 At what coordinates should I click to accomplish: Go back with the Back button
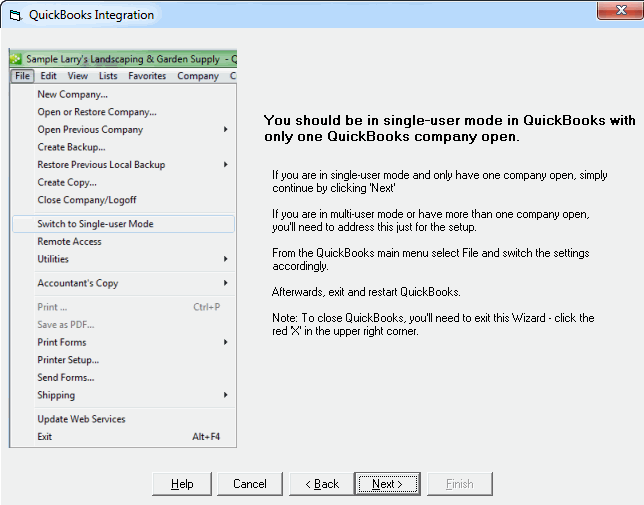point(322,484)
